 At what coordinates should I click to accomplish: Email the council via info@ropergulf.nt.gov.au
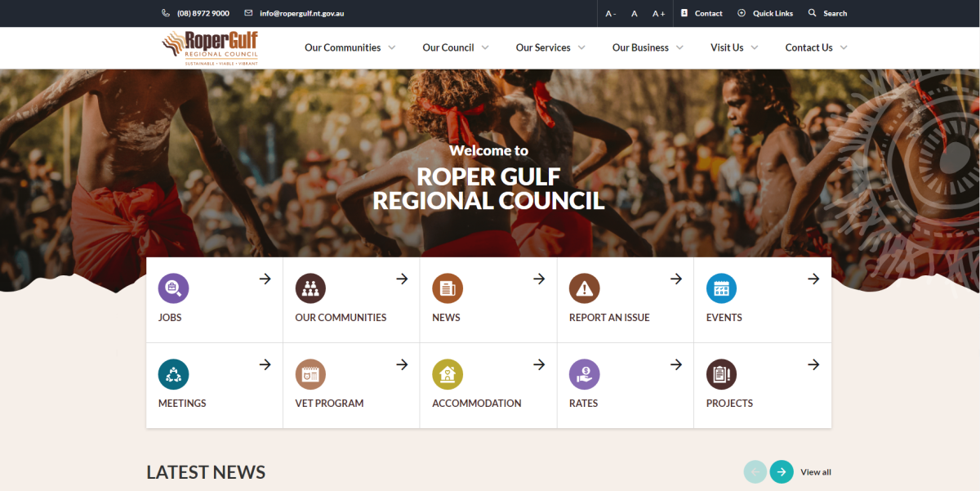(301, 13)
